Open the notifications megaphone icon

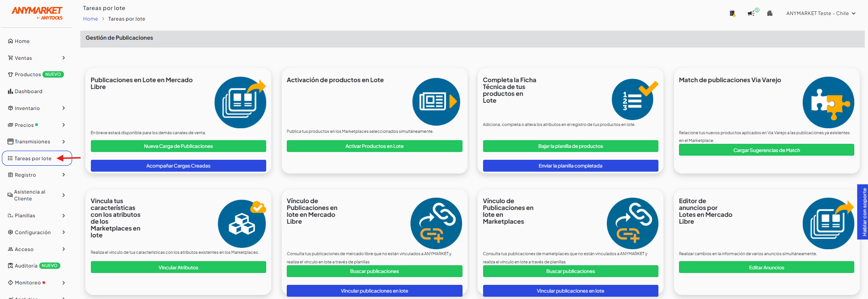pos(751,13)
